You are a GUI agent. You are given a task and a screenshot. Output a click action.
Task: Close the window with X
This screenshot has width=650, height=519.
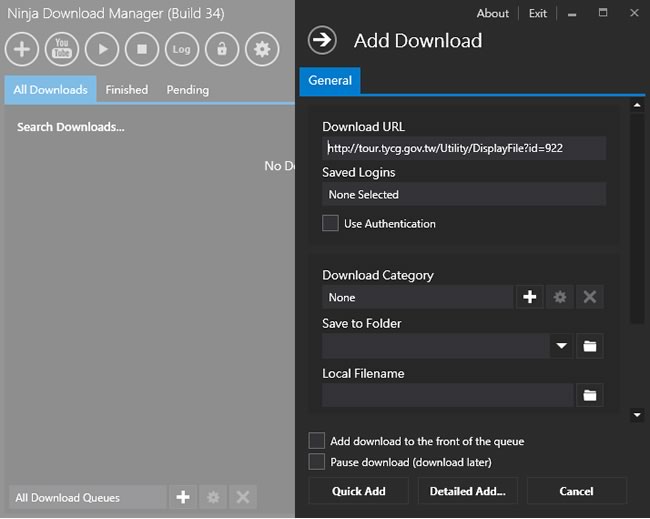click(x=634, y=13)
